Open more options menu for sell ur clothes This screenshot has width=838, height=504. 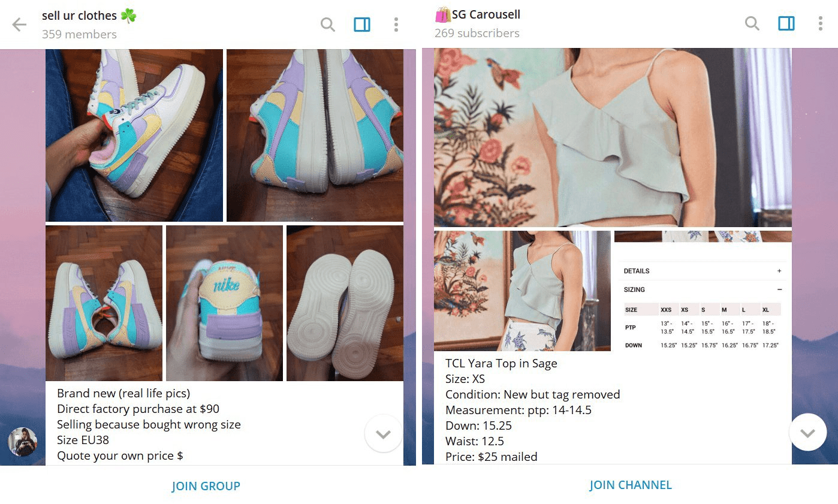coord(396,25)
